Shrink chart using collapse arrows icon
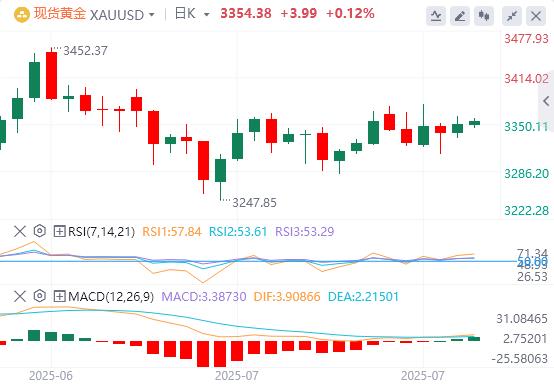This screenshot has width=554, height=386. [512, 16]
